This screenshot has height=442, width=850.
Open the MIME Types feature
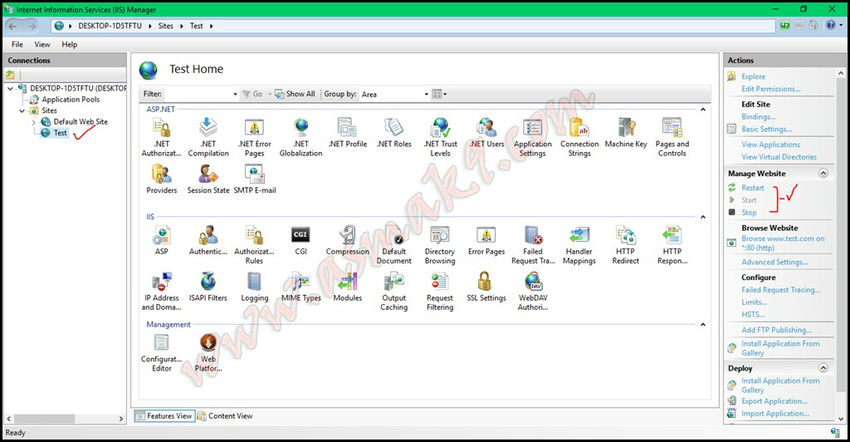[301, 287]
